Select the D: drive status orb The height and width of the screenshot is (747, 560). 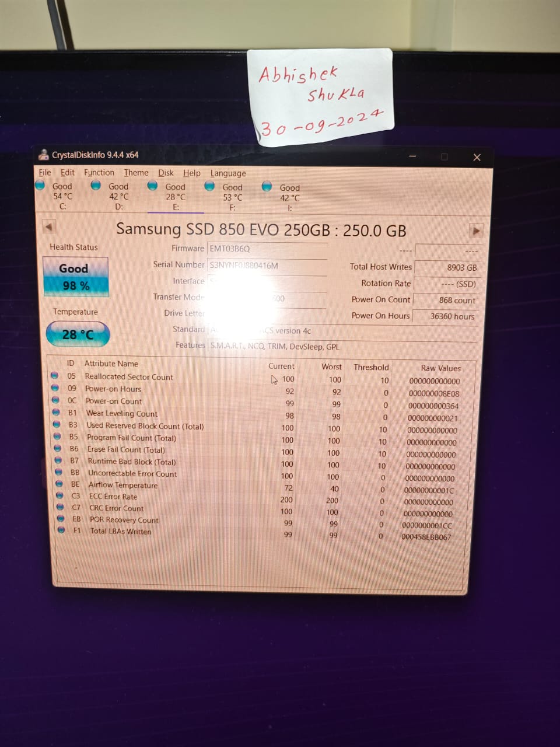(96, 186)
